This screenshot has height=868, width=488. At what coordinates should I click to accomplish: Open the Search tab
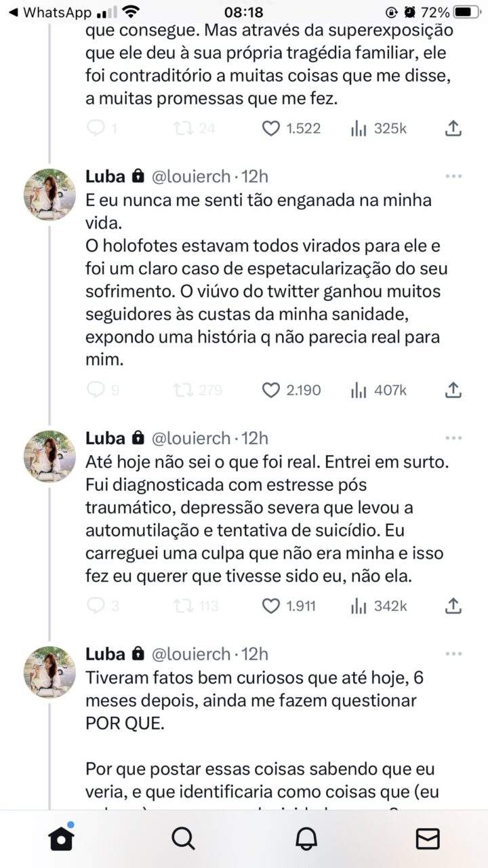[183, 839]
